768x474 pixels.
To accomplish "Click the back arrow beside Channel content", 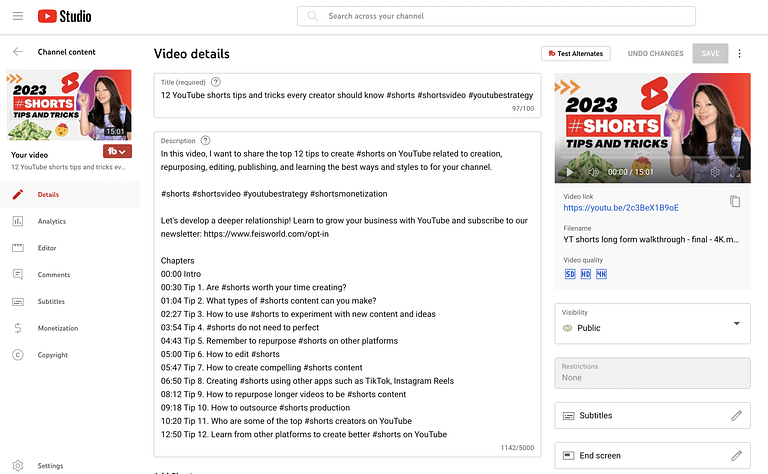I will [18, 51].
